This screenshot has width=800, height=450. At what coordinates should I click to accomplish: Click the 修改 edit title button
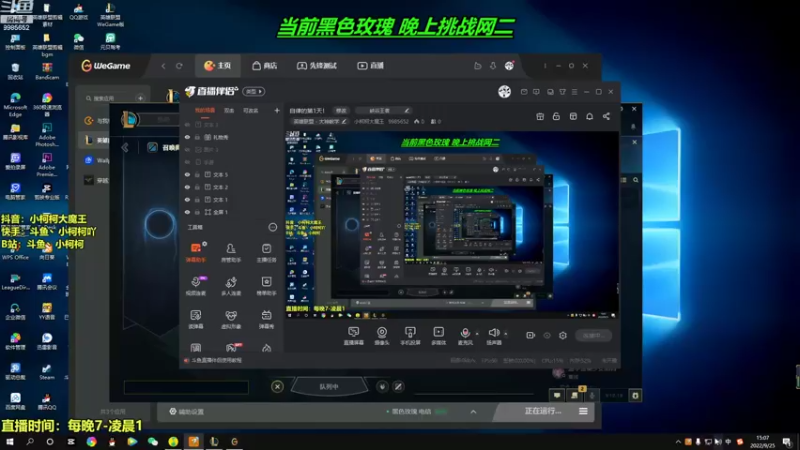[x=341, y=110]
